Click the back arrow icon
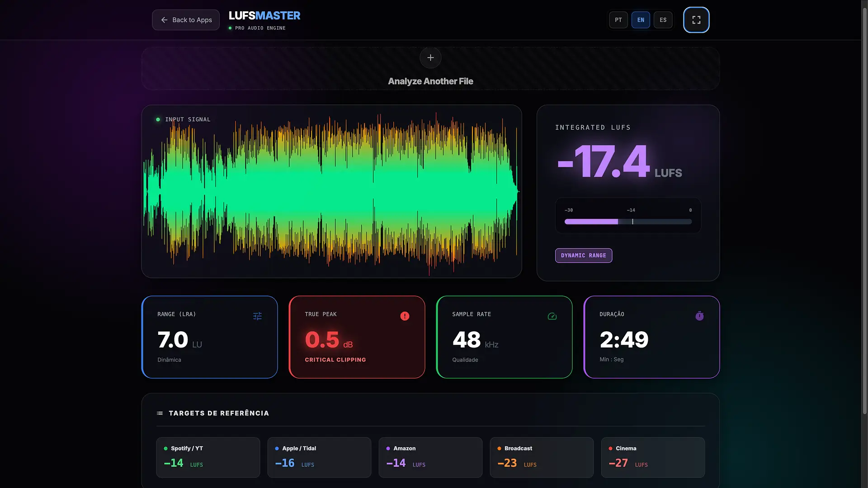This screenshot has width=868, height=488. point(164,20)
